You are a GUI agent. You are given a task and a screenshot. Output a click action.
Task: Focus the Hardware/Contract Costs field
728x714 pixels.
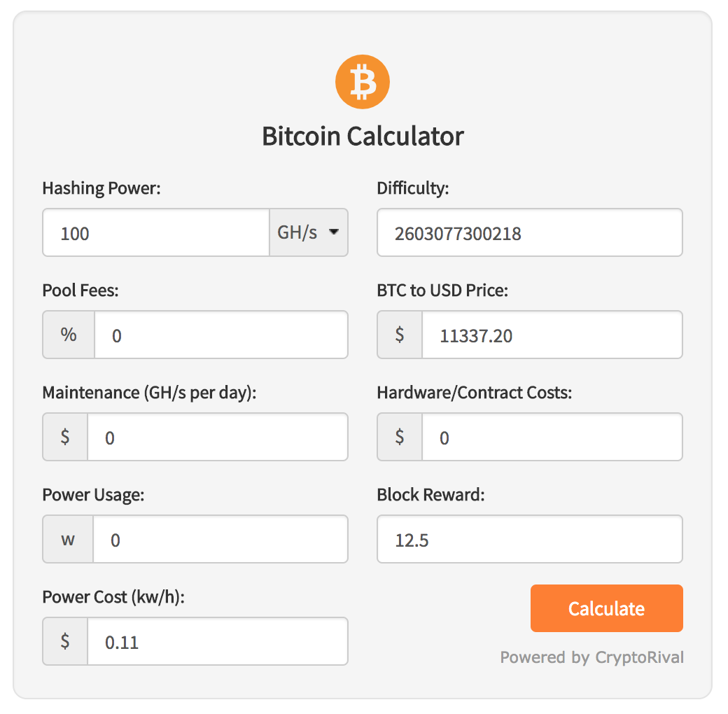[552, 437]
